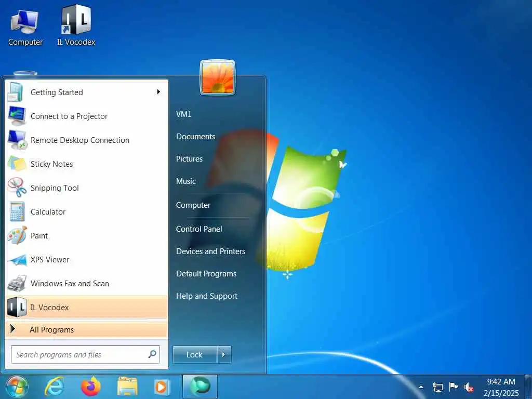Screen dimensions: 532x399
Task: Open Devices and Printers
Action: tap(210, 251)
